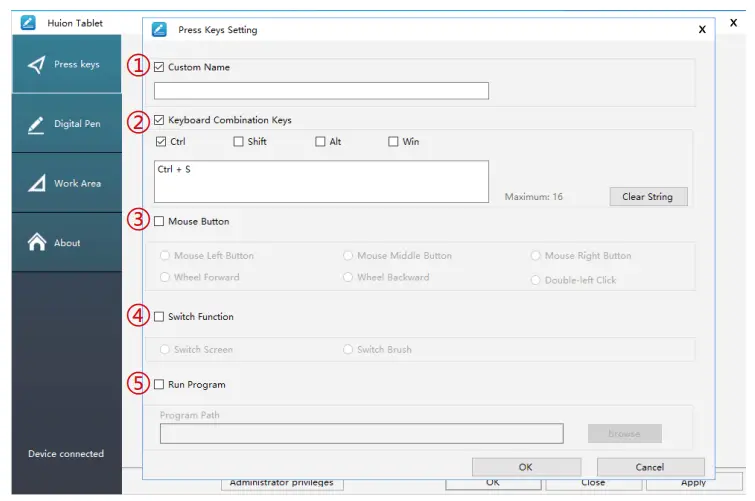Open the Digital Pen sidebar tab
The width and height of the screenshot is (755, 501).
[x=66, y=124]
